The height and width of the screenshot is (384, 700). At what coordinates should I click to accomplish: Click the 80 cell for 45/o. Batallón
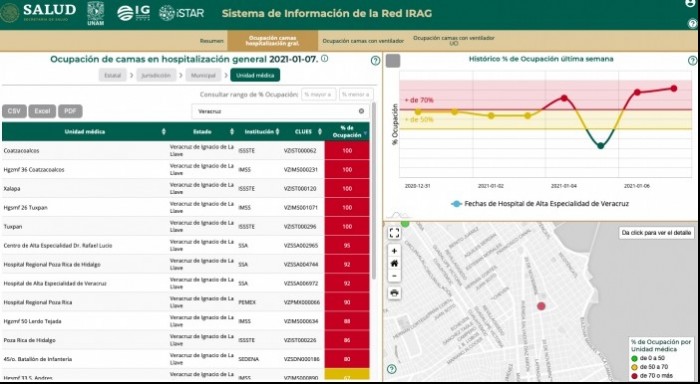[x=347, y=359]
